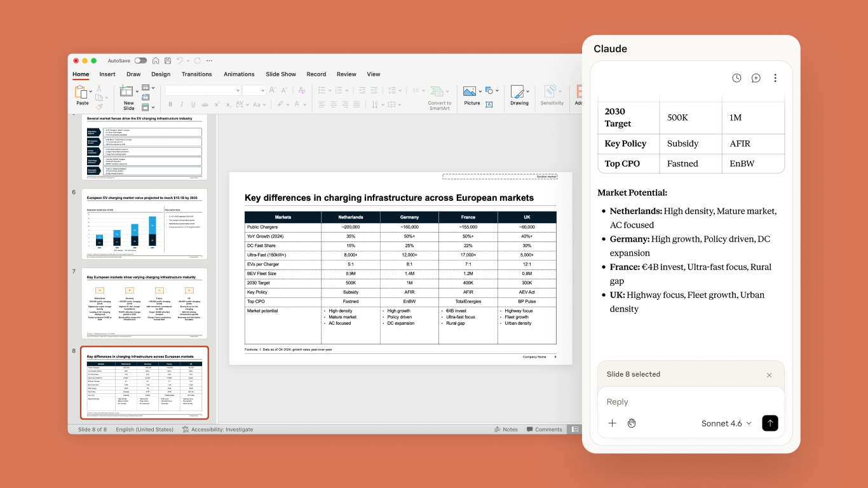Click the Cut scissors icon

pos(99,88)
